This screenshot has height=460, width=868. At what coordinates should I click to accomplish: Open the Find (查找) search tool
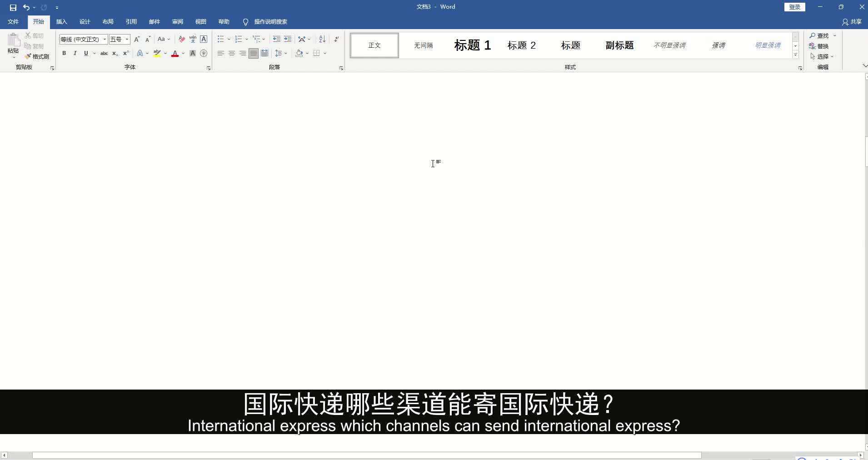click(819, 35)
